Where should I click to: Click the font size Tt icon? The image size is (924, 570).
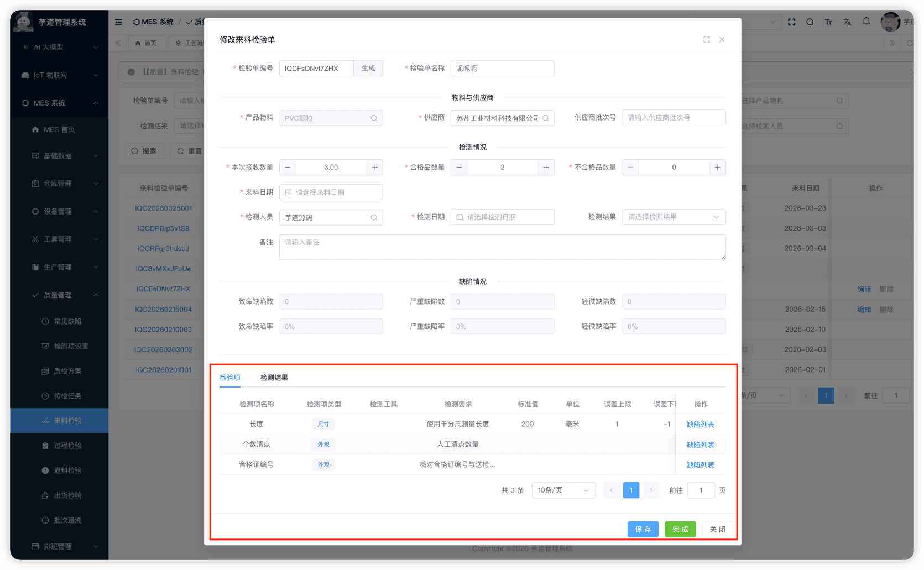(x=828, y=22)
